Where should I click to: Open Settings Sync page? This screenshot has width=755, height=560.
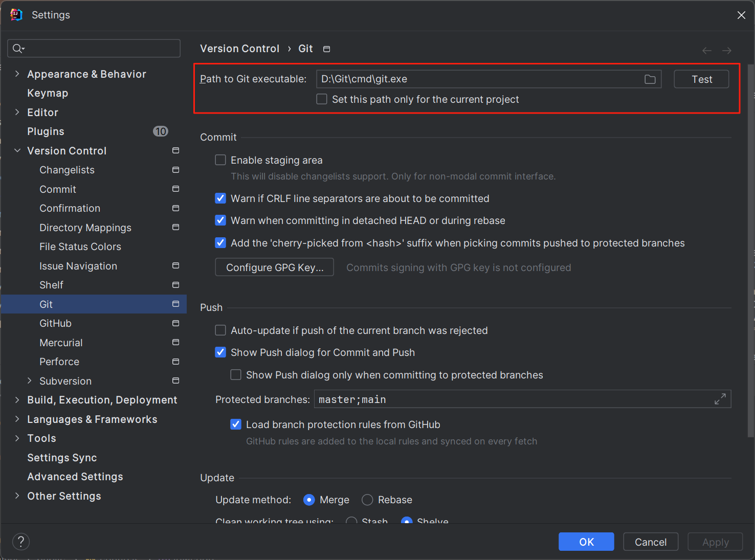[62, 458]
